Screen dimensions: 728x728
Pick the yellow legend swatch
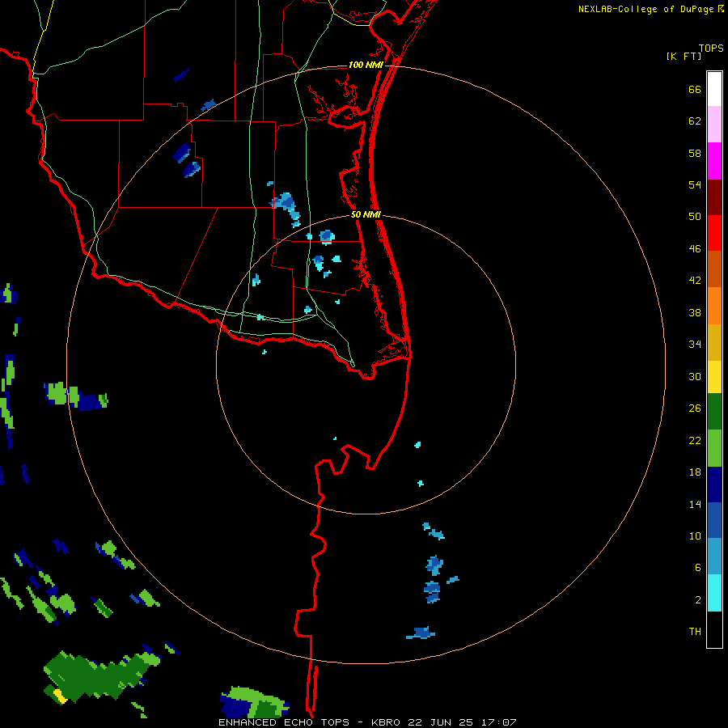(714, 377)
